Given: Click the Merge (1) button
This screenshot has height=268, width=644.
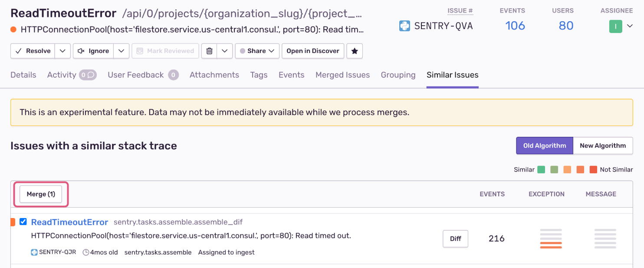Looking at the screenshot, I should click(x=41, y=194).
